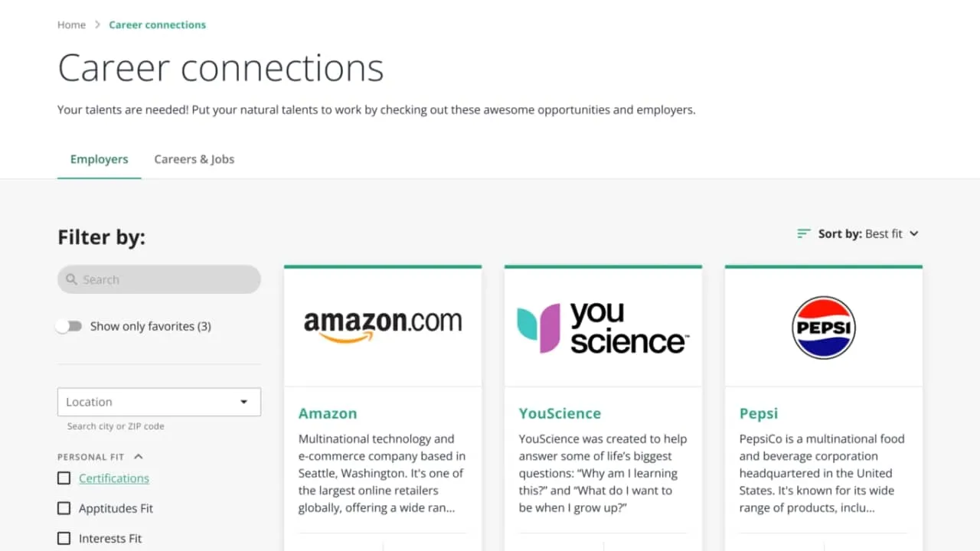Select the Pepsi globe logo
This screenshot has height=551, width=980.
(823, 327)
